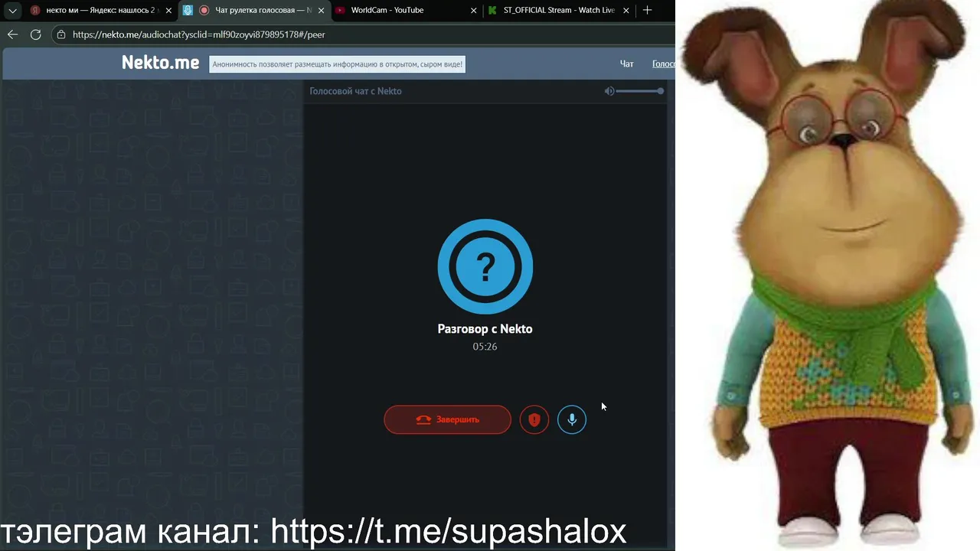
Task: View site info via address bar icon
Action: pos(61,34)
